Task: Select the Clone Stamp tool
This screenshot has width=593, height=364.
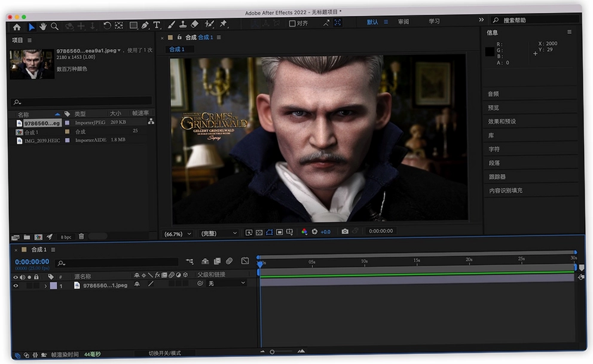Action: pyautogui.click(x=183, y=25)
